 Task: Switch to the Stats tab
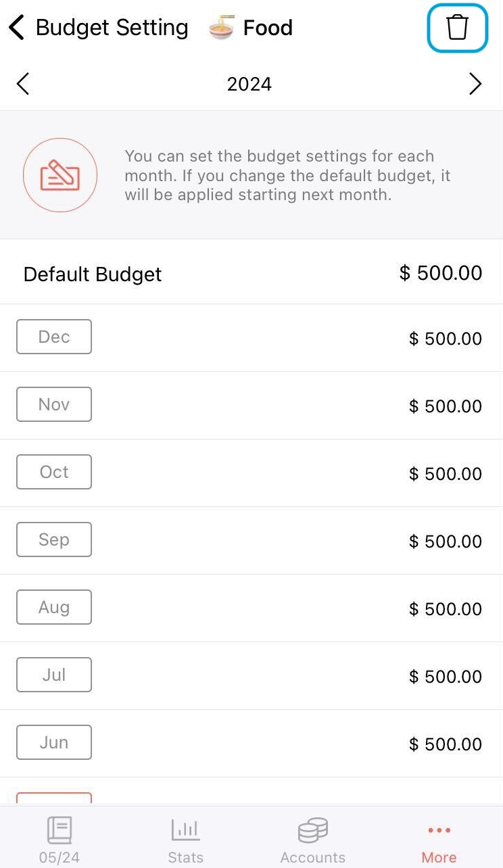pyautogui.click(x=185, y=839)
